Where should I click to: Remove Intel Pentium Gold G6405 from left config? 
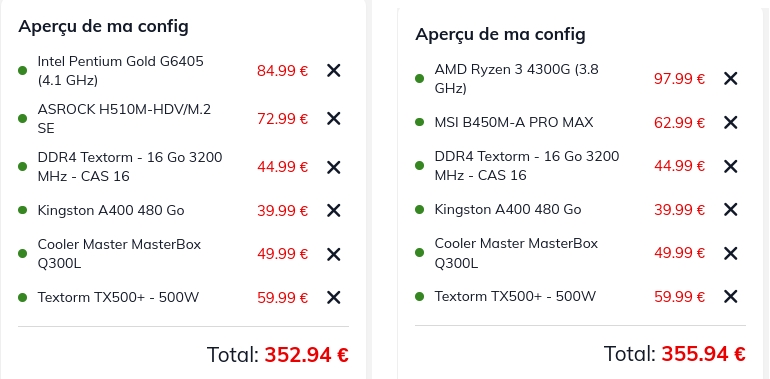tap(333, 71)
